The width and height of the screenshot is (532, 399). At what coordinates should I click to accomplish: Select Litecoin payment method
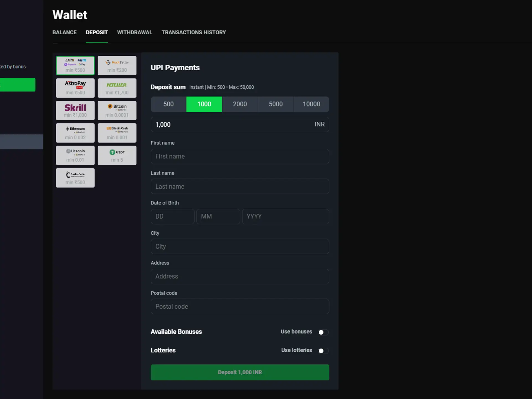pos(75,155)
